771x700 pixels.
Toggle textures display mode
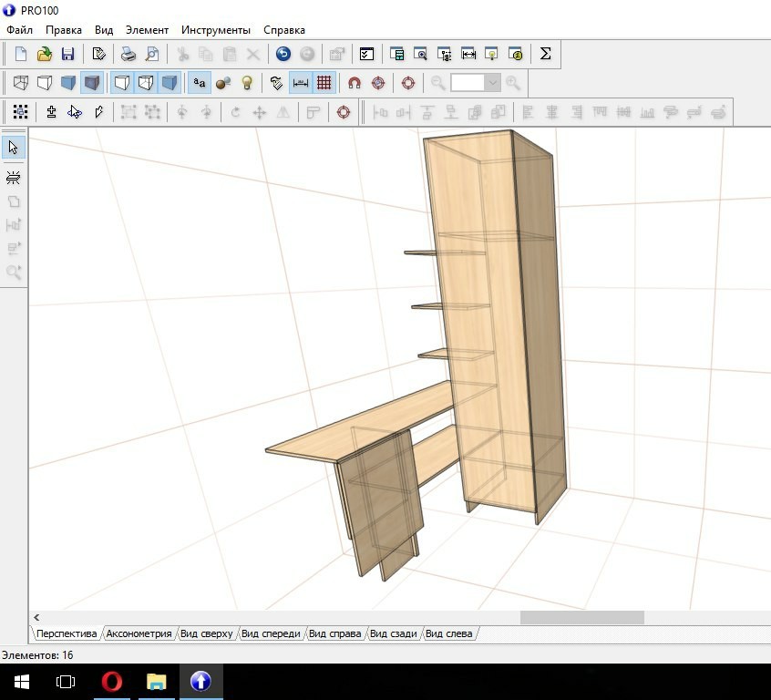92,83
